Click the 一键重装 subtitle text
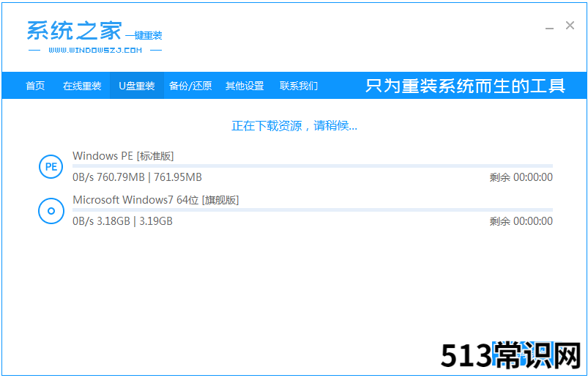 [144, 36]
